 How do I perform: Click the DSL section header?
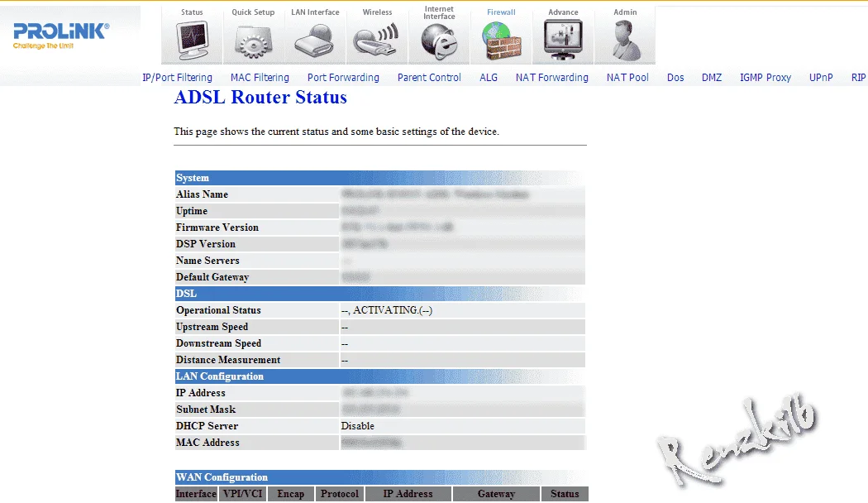[x=379, y=294]
